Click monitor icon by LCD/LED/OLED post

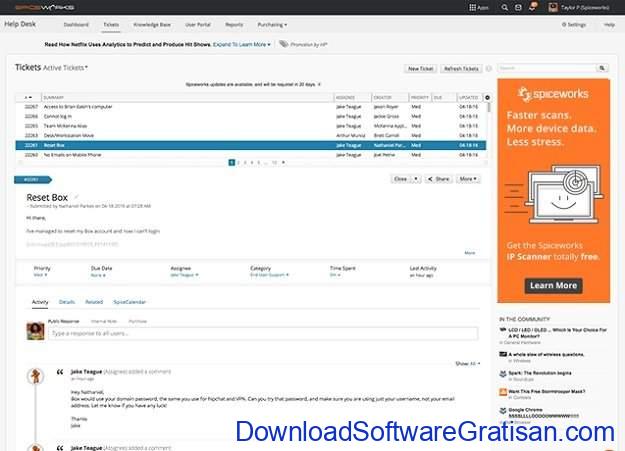pyautogui.click(x=503, y=330)
